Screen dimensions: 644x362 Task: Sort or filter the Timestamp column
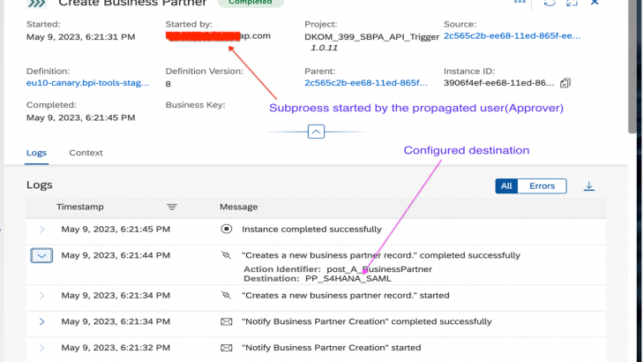[x=172, y=207]
